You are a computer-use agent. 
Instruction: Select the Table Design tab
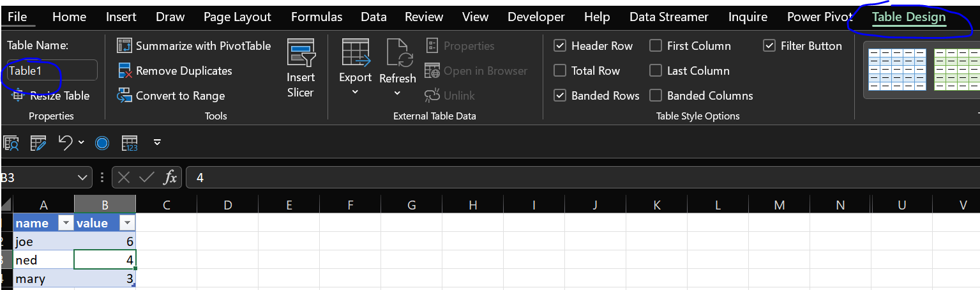point(908,17)
